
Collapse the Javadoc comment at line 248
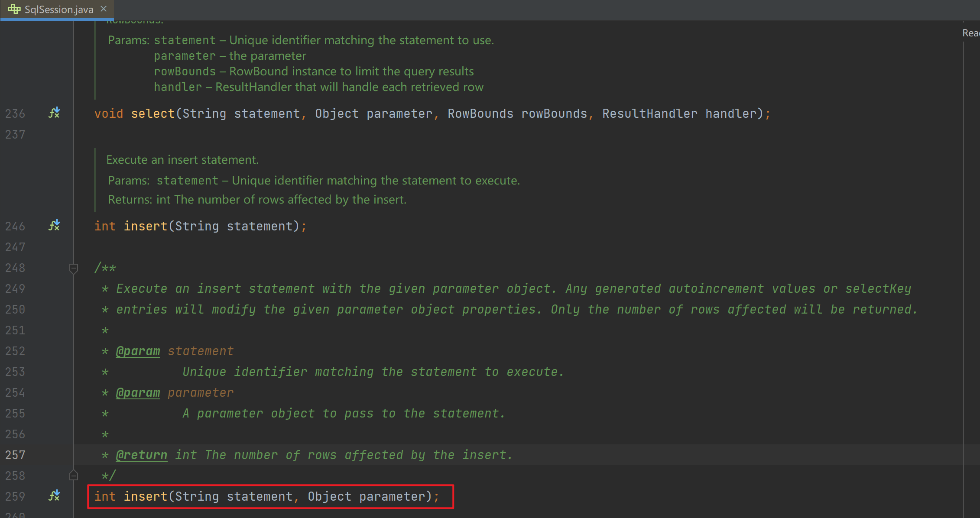74,269
